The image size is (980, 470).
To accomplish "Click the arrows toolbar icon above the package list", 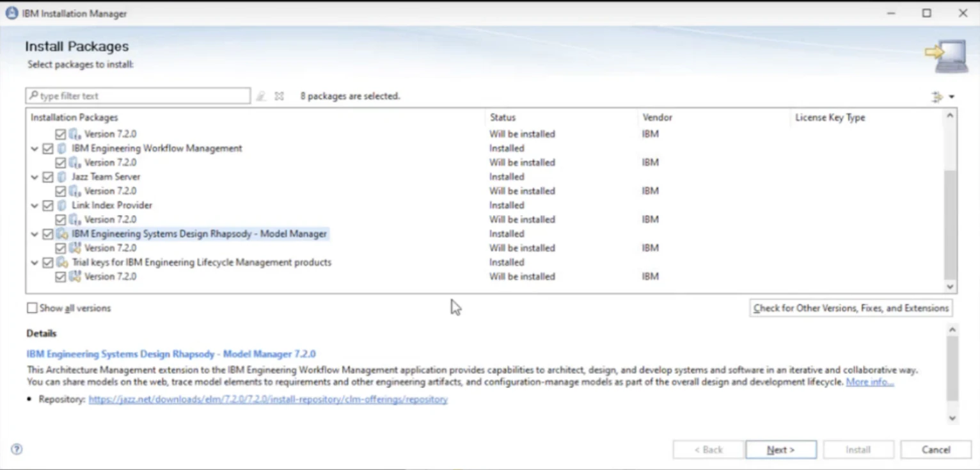I will tap(937, 97).
